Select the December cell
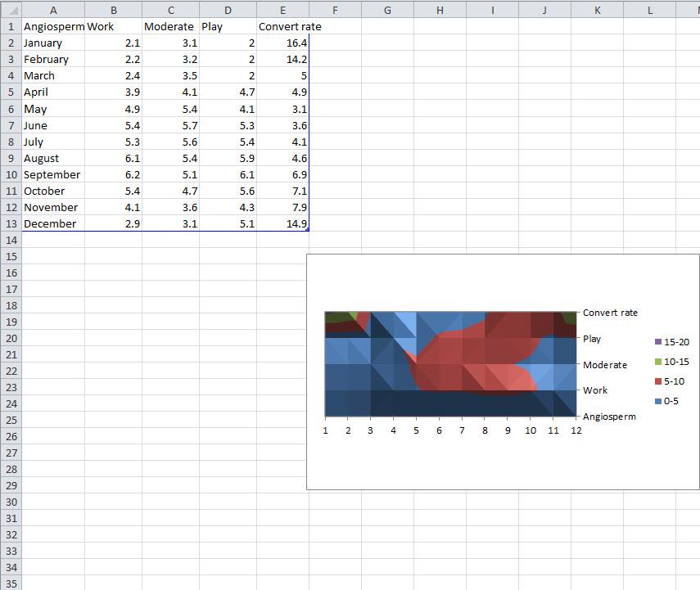Image resolution: width=700 pixels, height=590 pixels. coord(53,223)
